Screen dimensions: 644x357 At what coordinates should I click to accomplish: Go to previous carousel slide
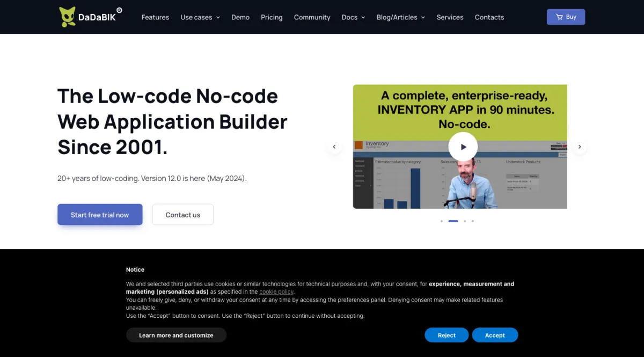click(x=334, y=147)
